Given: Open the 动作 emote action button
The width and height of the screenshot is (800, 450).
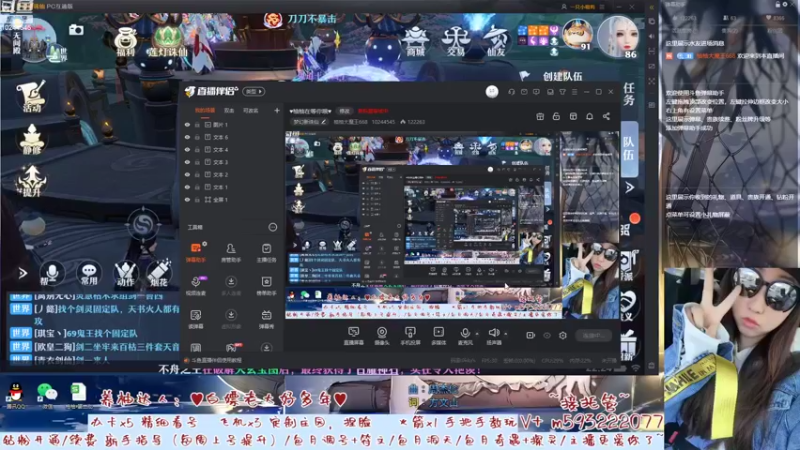Looking at the screenshot, I should pos(125,272).
